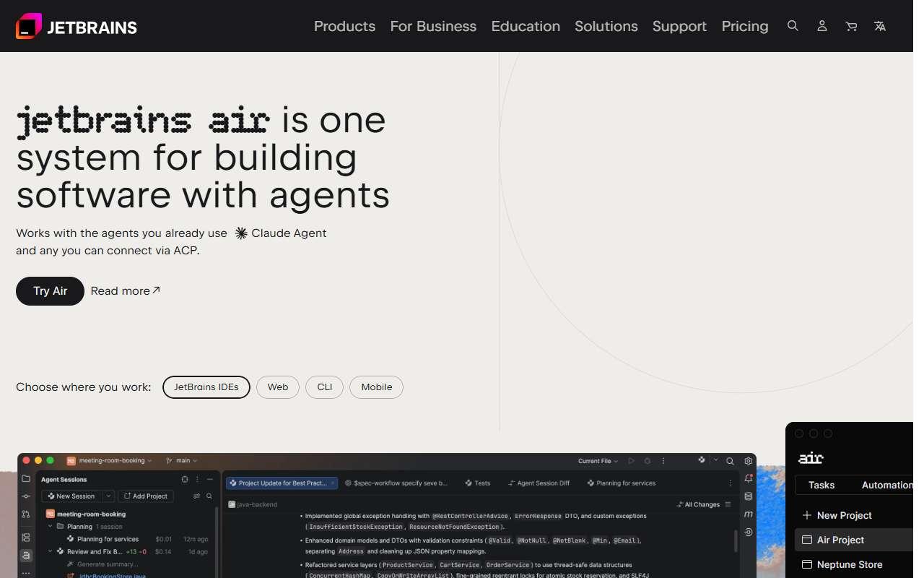Image resolution: width=924 pixels, height=578 pixels.
Task: Open the dropdown arrow beside New Session
Action: pyautogui.click(x=108, y=496)
